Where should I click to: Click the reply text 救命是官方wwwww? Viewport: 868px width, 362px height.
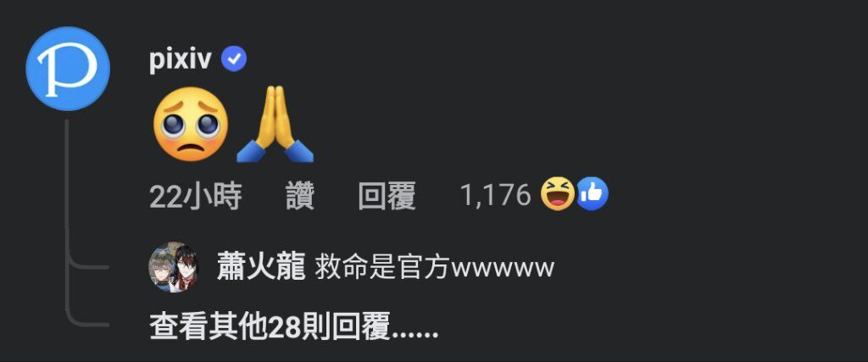point(435,268)
